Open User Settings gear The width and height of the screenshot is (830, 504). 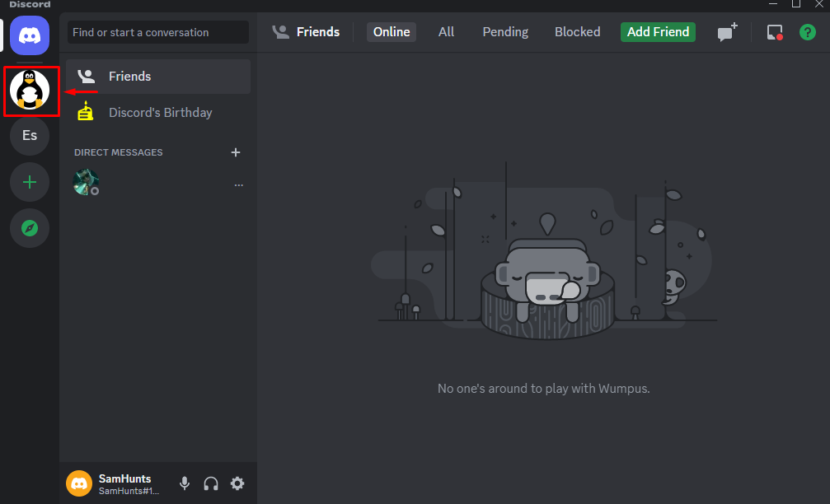click(237, 483)
